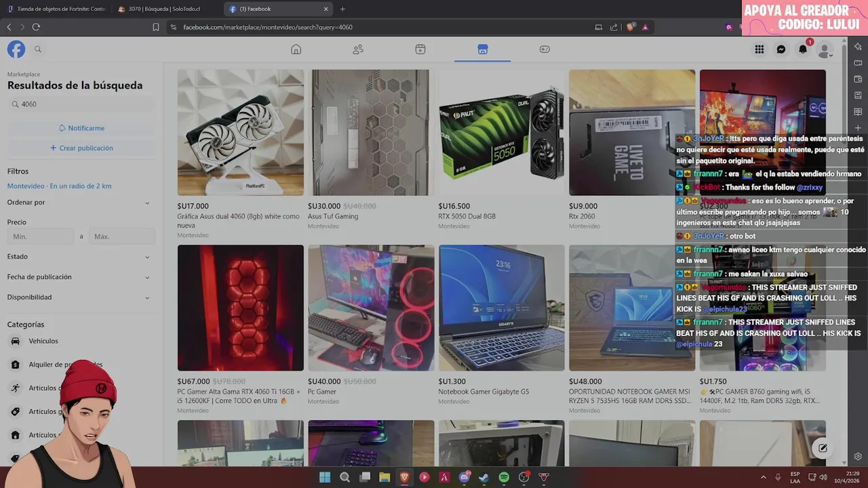Click the Máx. price field
Screen dimensions: 868x488
click(122, 237)
